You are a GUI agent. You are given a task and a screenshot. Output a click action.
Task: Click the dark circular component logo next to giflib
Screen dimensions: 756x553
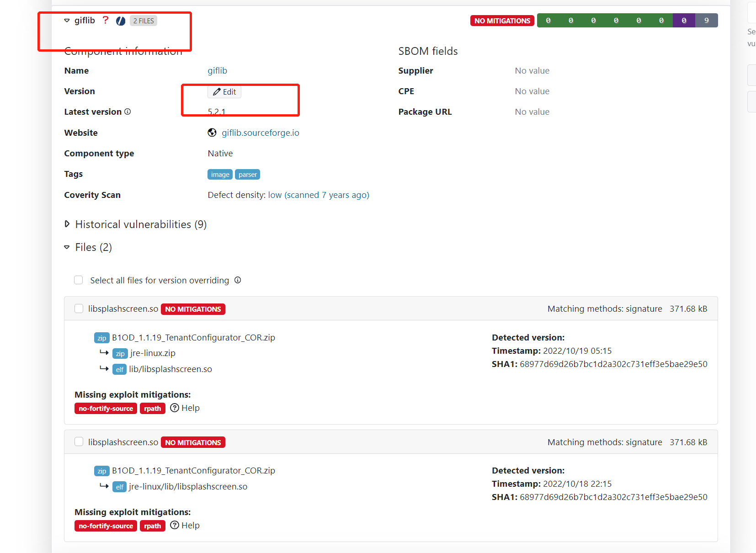click(120, 21)
